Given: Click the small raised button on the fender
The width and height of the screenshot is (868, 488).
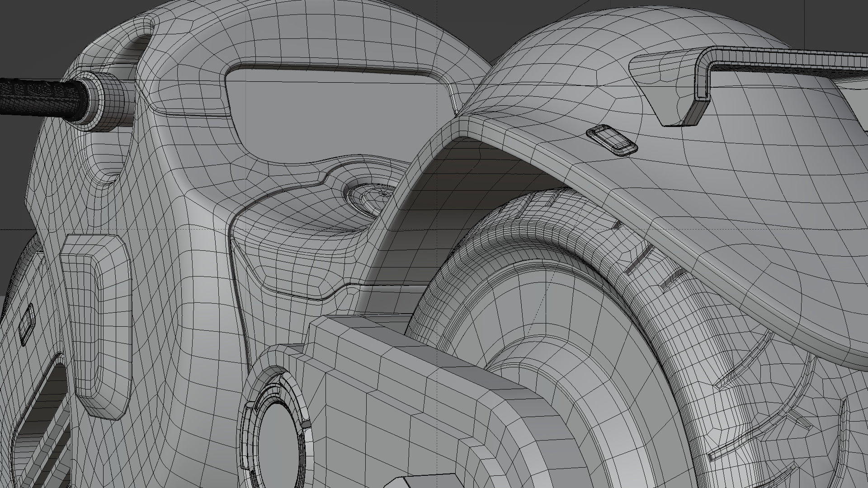Looking at the screenshot, I should pos(612,140).
